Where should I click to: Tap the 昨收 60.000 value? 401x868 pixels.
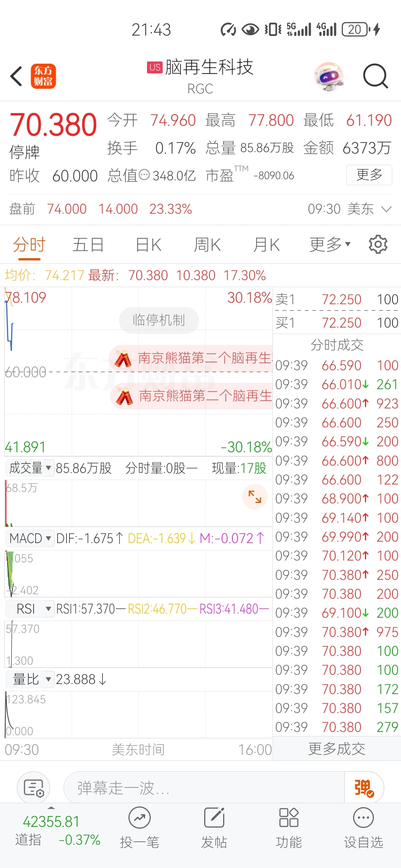pos(75,176)
